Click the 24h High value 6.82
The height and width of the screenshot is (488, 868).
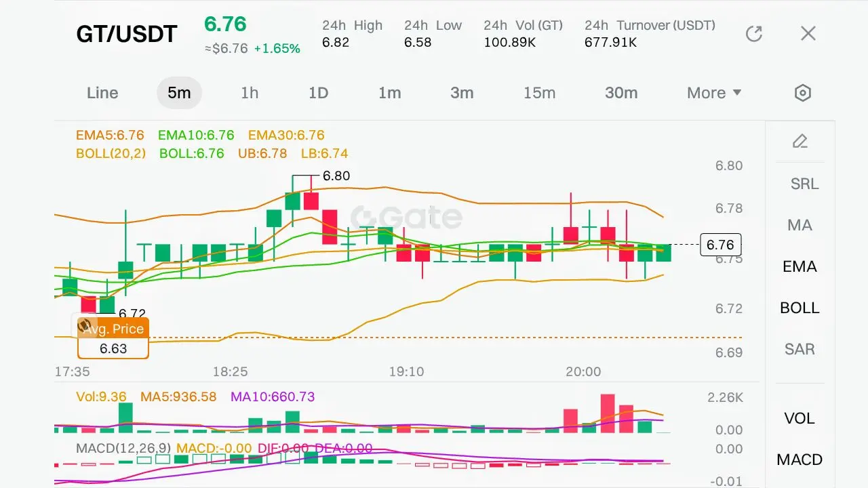click(336, 42)
